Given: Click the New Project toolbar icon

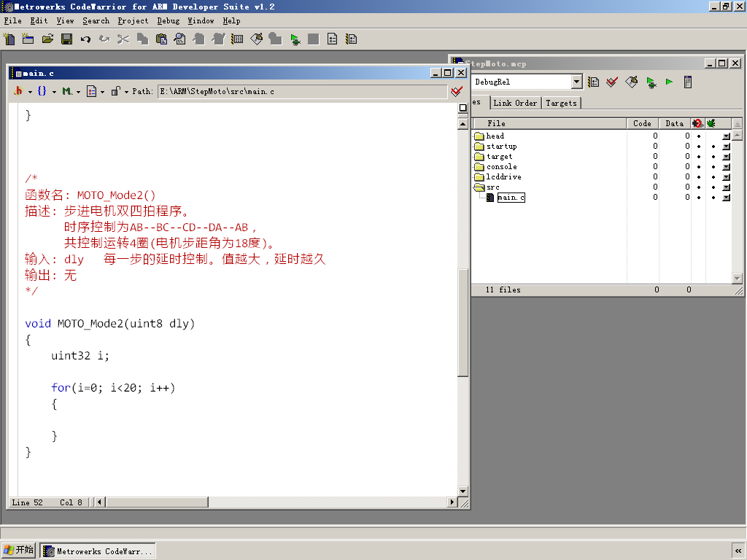Looking at the screenshot, I should 28,39.
